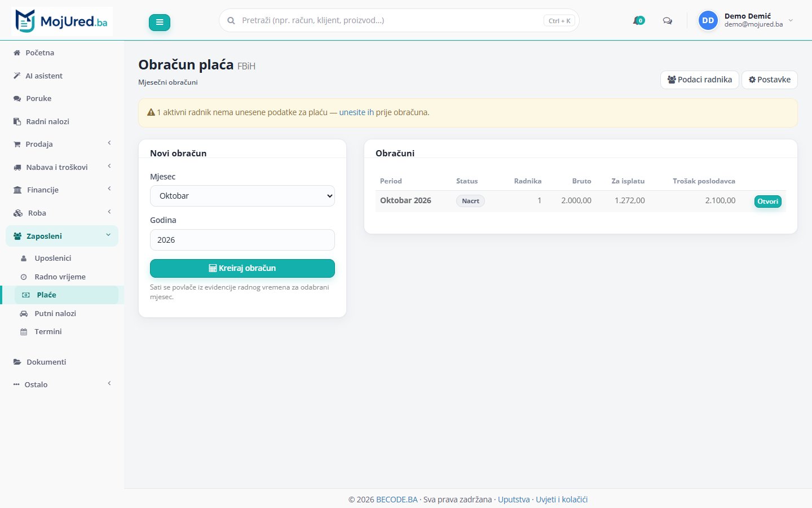Open the Uvjeti i kolačići link

pyautogui.click(x=562, y=500)
